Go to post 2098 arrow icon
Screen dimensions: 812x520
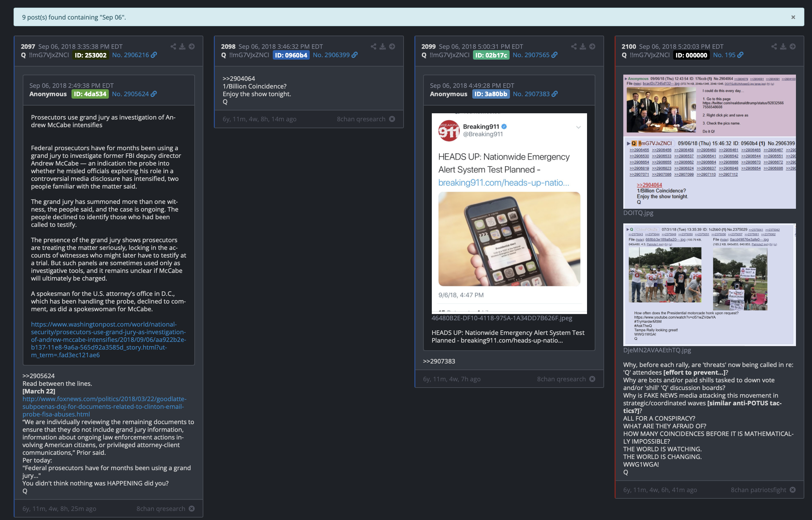click(392, 46)
